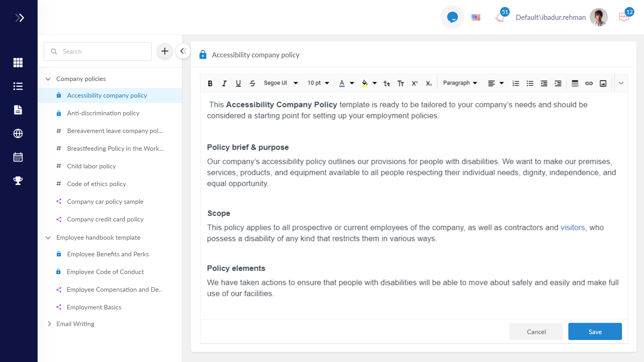
Task: Click the blue chat bubble icon
Action: click(x=452, y=17)
